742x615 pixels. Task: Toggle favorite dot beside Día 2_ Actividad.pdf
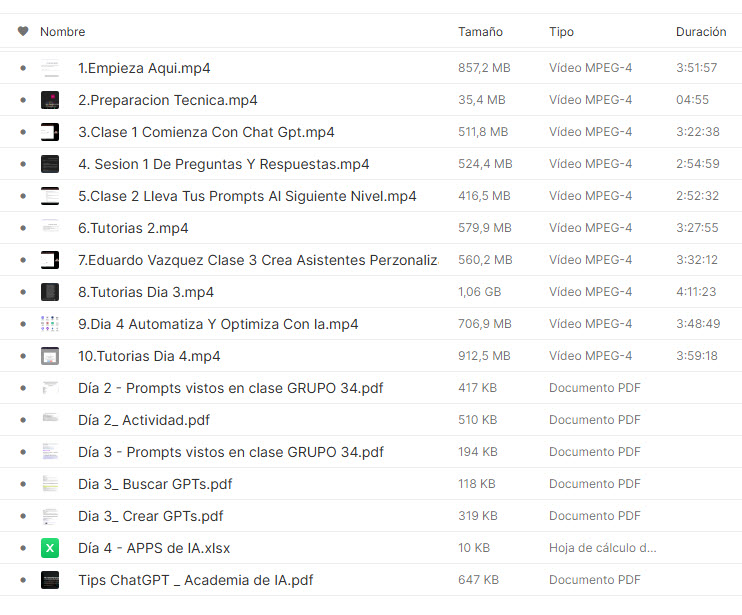pyautogui.click(x=23, y=420)
